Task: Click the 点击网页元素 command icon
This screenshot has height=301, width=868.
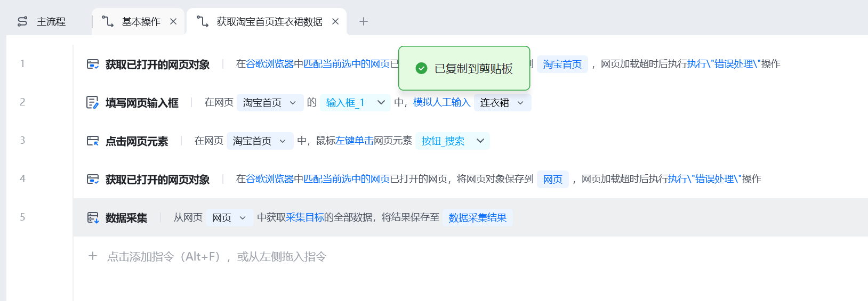Action: coord(93,141)
